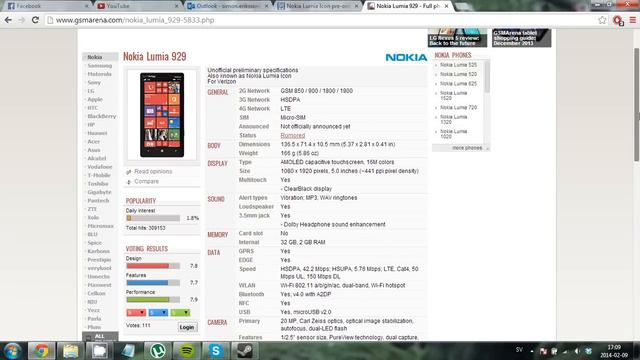The image size is (640, 360).
Task: Open the LG Nexus 5 review thumbnail
Action: coord(457,38)
